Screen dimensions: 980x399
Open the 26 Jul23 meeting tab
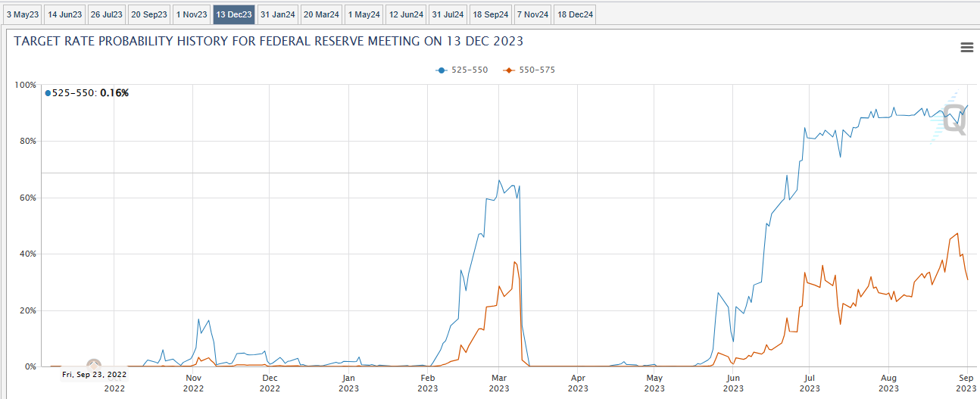[106, 14]
